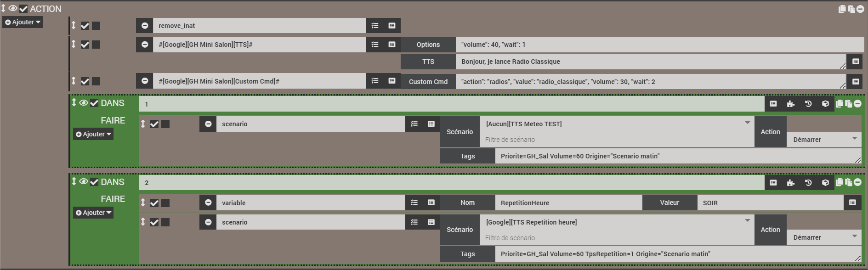
Task: Open the Démarrer dropdown for TTS Repetition heure
Action: coord(824,237)
